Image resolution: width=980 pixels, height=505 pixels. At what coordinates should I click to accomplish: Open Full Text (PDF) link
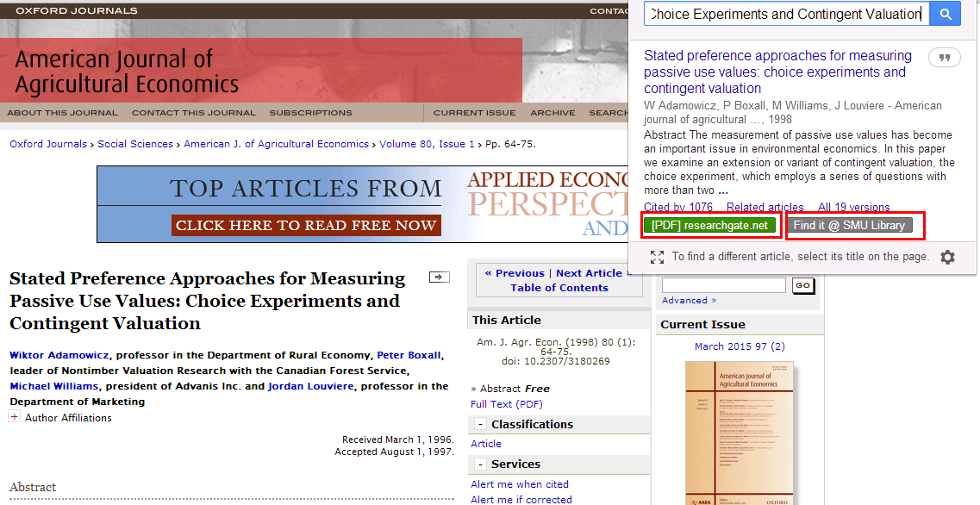coord(506,404)
